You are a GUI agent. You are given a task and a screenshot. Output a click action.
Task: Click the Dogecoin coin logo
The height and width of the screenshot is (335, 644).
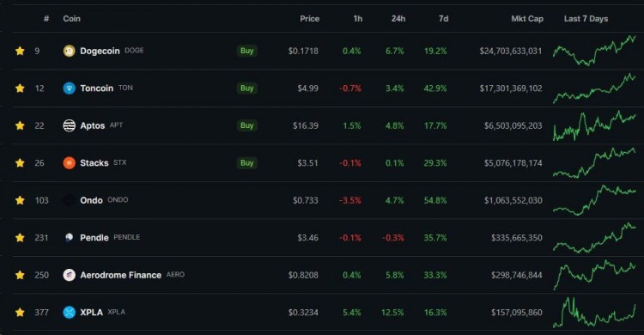[69, 51]
